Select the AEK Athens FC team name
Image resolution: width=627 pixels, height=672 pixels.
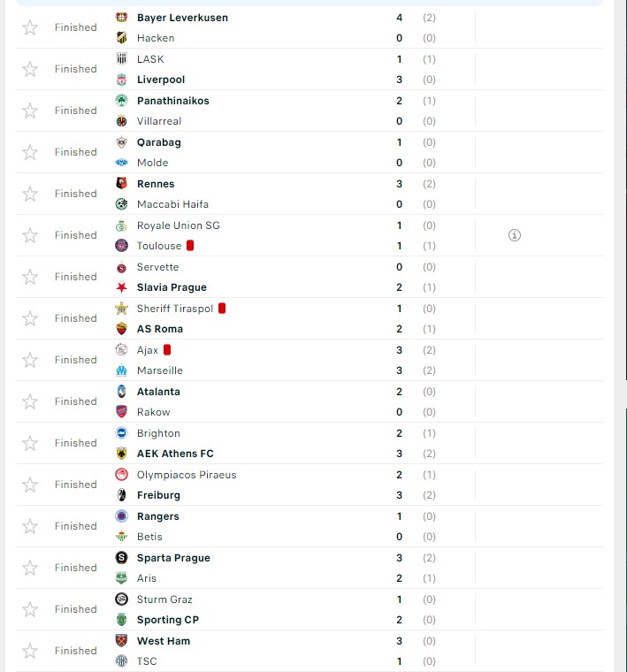175,454
